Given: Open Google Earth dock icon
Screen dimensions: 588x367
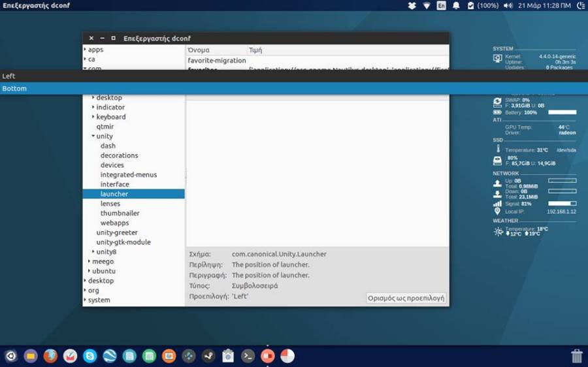Looking at the screenshot, I should (x=110, y=356).
